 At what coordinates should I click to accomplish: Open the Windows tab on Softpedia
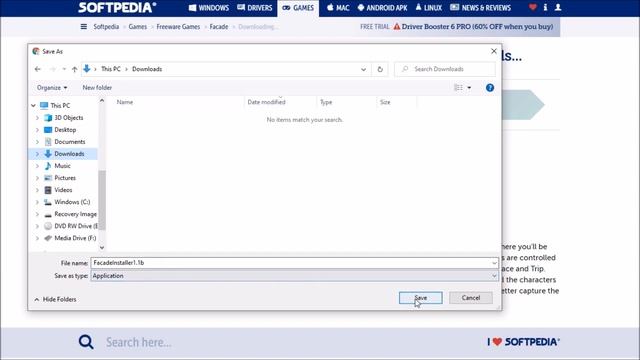coord(209,8)
